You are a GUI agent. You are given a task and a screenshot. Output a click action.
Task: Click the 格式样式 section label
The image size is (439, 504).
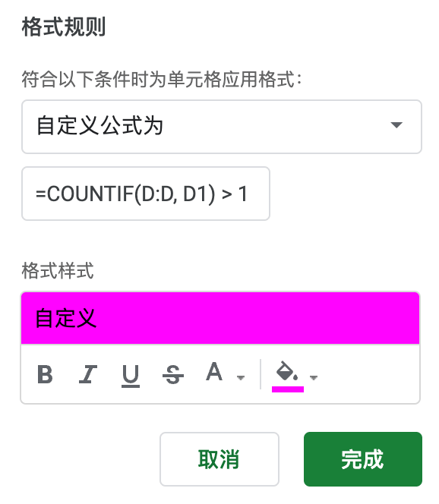[x=58, y=271]
